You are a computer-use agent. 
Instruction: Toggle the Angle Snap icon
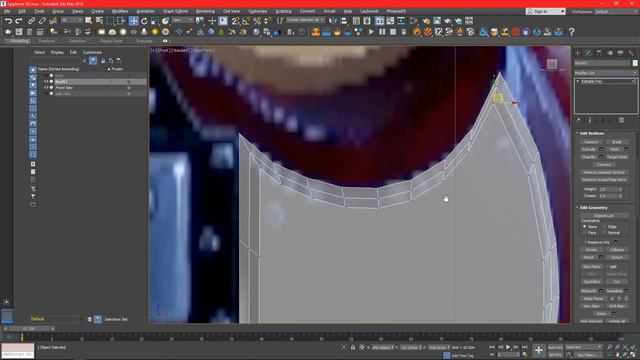click(x=246, y=21)
